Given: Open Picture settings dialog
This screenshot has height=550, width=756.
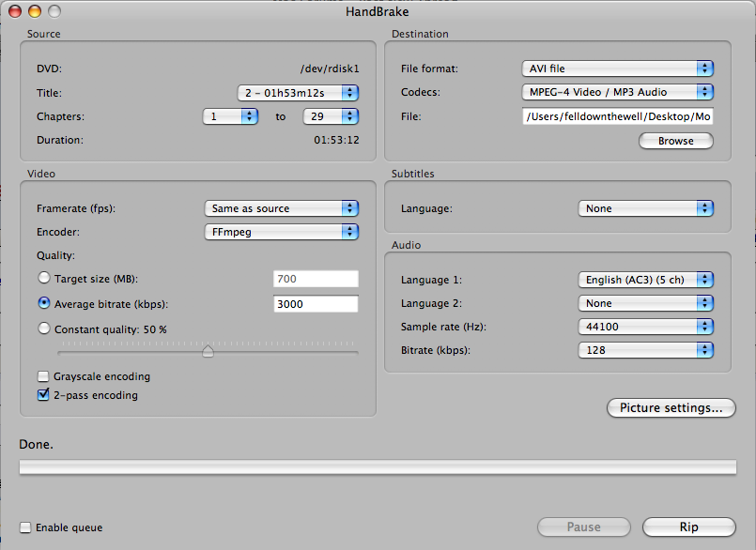Looking at the screenshot, I should pos(671,407).
